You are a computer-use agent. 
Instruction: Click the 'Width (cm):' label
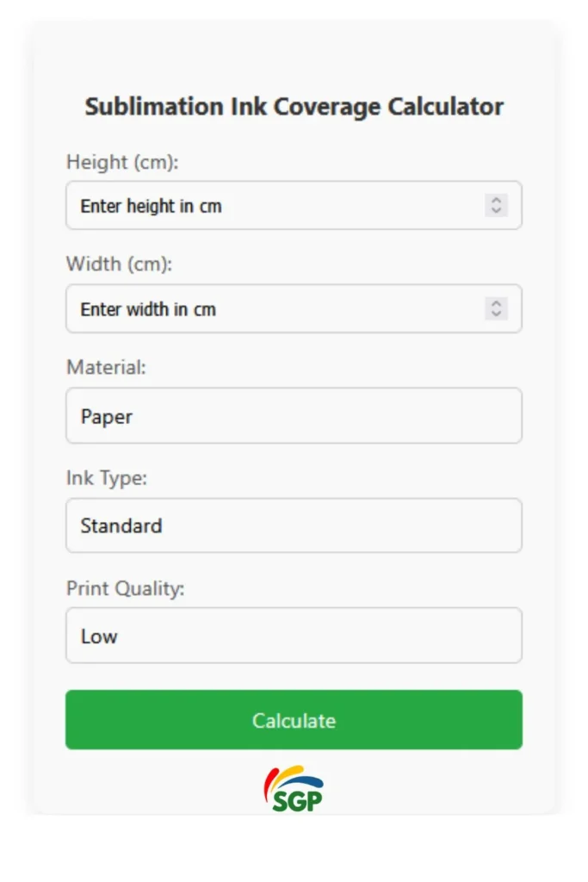pyautogui.click(x=120, y=264)
